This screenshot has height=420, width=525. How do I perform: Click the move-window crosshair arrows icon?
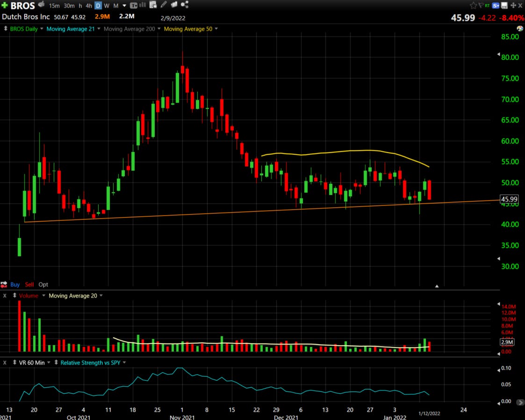tap(513, 5)
